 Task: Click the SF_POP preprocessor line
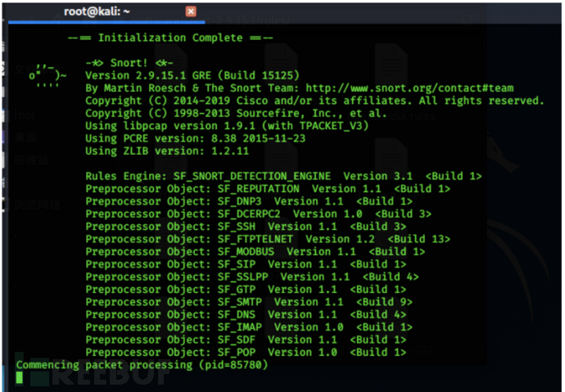coord(246,353)
